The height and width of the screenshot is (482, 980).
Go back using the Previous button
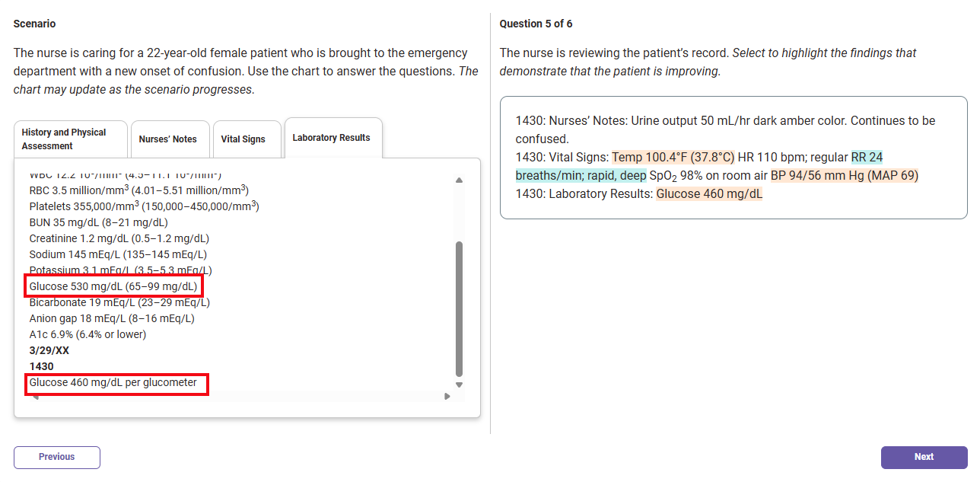coord(56,457)
